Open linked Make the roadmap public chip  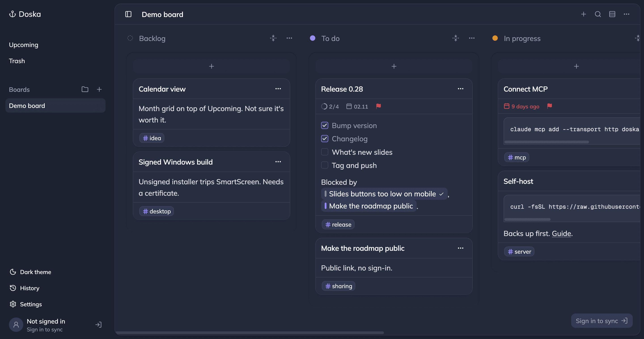pyautogui.click(x=369, y=206)
